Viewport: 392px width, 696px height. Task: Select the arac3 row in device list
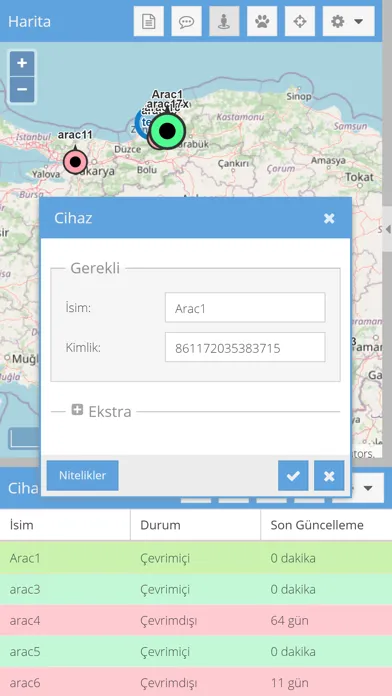196,589
